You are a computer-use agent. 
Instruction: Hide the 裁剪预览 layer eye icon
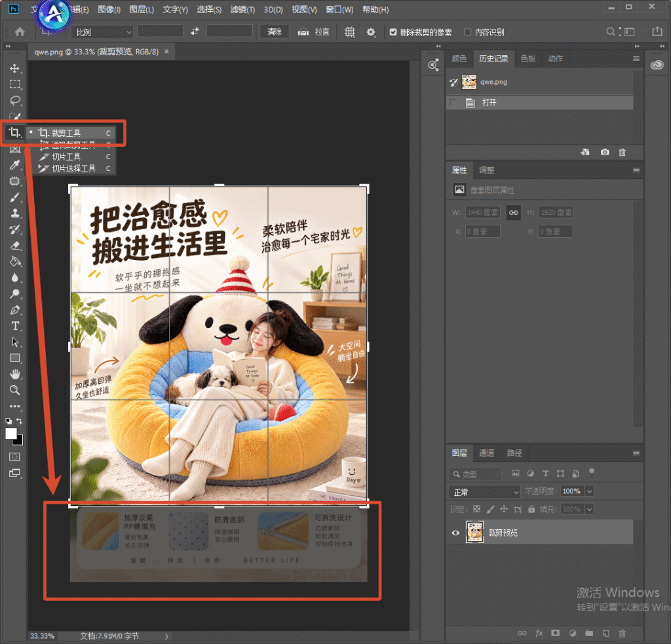click(455, 533)
